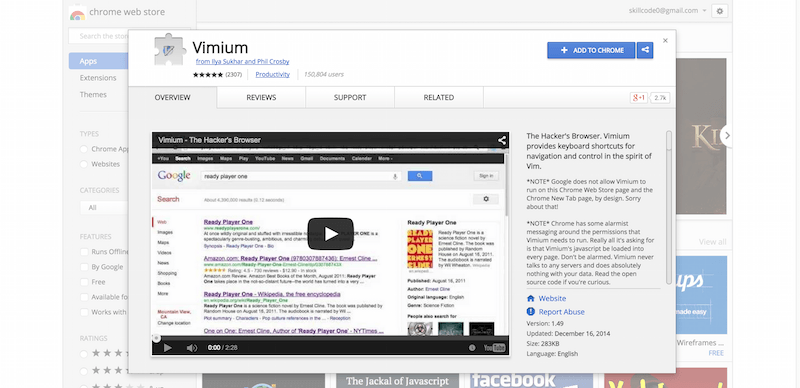Screen dimensions: 800x388
Task: Enable the Free checkbox
Action: click(84, 282)
